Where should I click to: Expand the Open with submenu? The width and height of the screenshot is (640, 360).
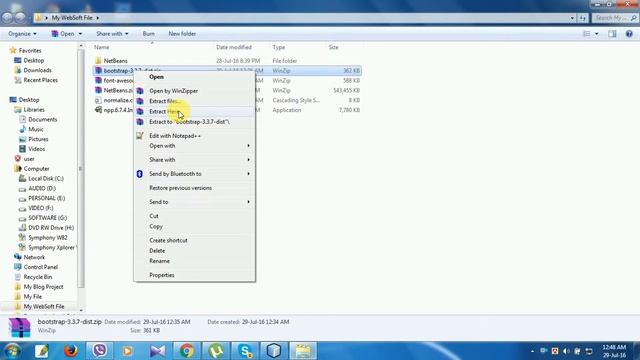click(195, 146)
